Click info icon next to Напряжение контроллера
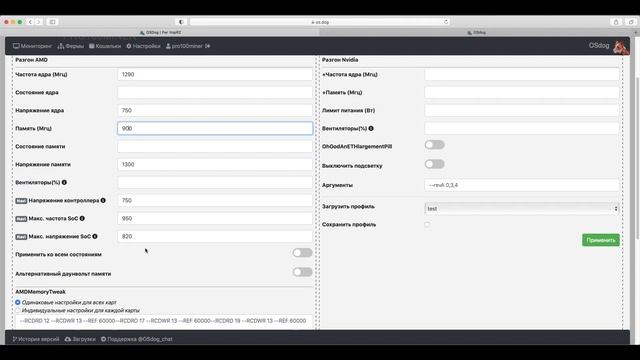 (x=103, y=200)
